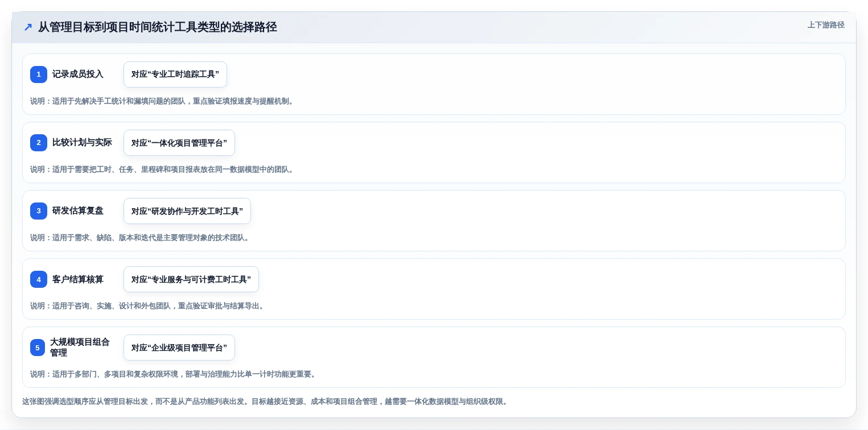Click the title 从管理目标到项目时间统计工具类型的选择路径

(158, 27)
